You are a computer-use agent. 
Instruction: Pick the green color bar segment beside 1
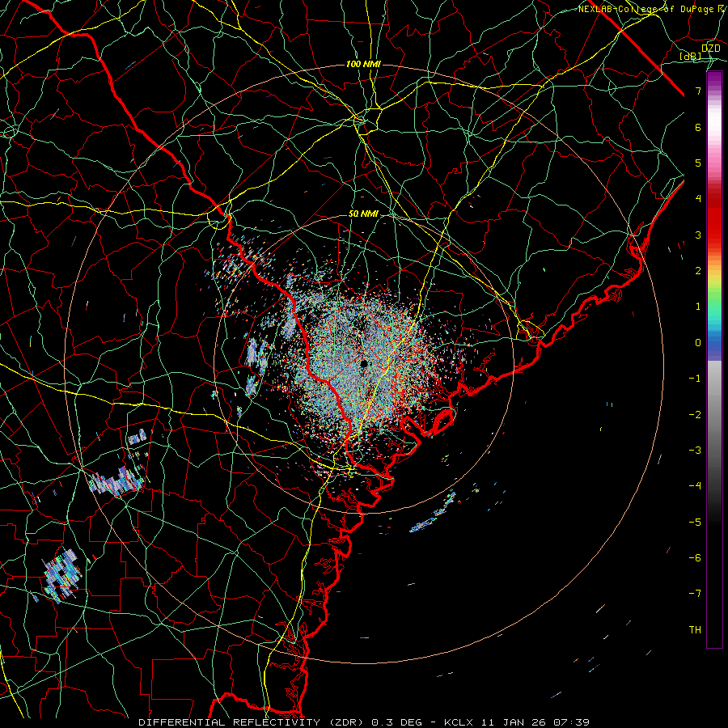(x=714, y=307)
